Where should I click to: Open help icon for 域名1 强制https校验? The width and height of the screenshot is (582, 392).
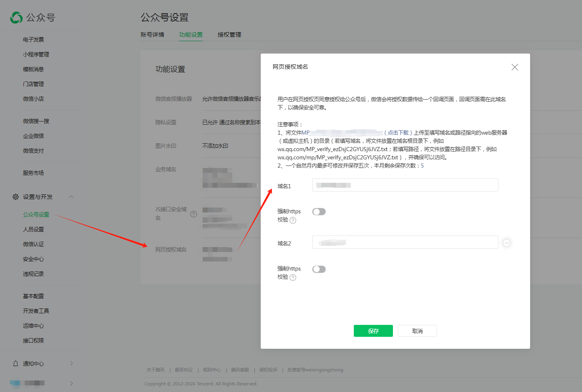[x=293, y=220]
